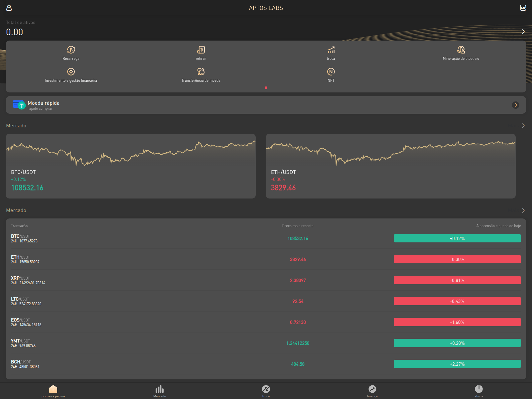
Task: Click the LTC price 92.54
Action: coord(298,301)
